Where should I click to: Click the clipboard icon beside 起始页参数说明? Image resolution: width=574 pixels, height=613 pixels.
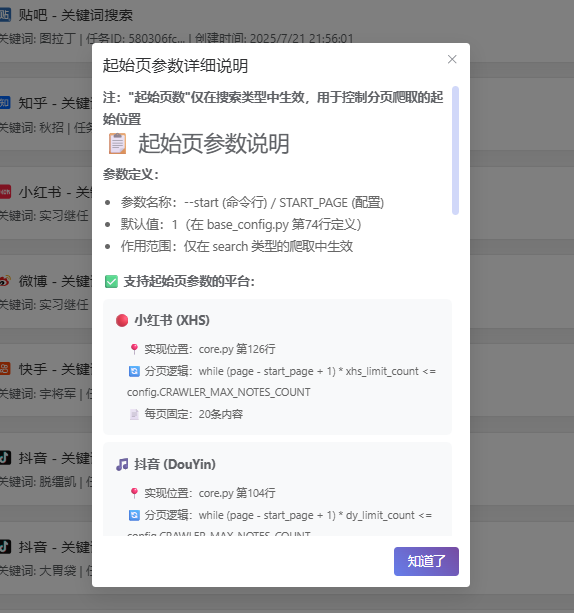[117, 143]
